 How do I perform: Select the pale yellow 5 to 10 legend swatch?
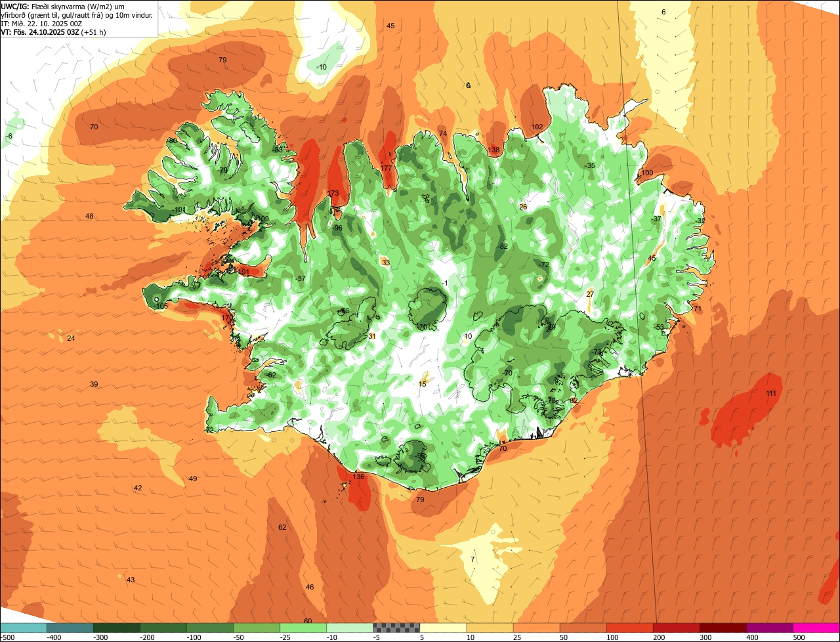443,628
